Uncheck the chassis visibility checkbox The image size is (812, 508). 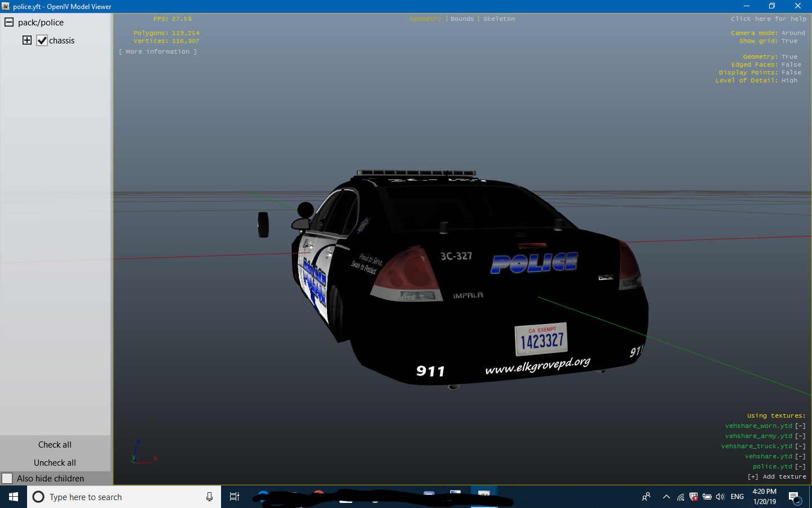click(42, 41)
